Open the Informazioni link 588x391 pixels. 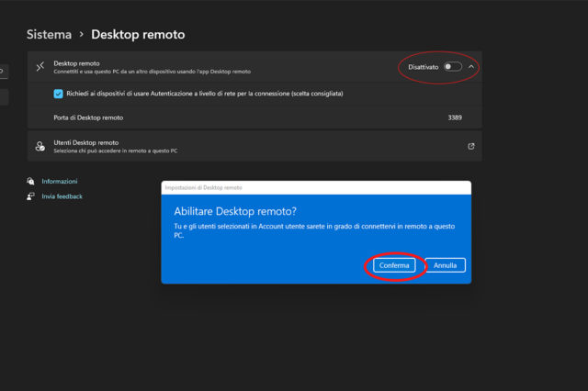tap(60, 182)
